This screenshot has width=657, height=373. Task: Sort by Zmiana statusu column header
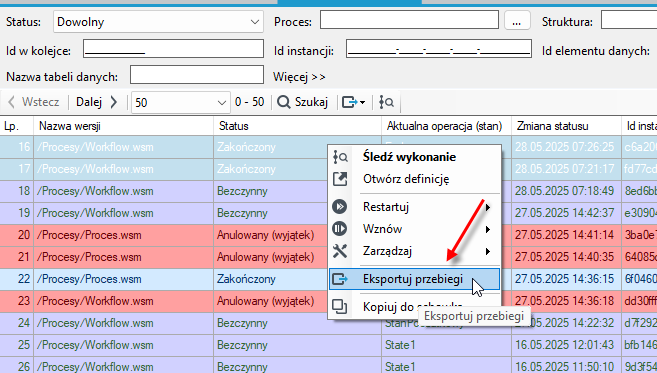pyautogui.click(x=566, y=126)
